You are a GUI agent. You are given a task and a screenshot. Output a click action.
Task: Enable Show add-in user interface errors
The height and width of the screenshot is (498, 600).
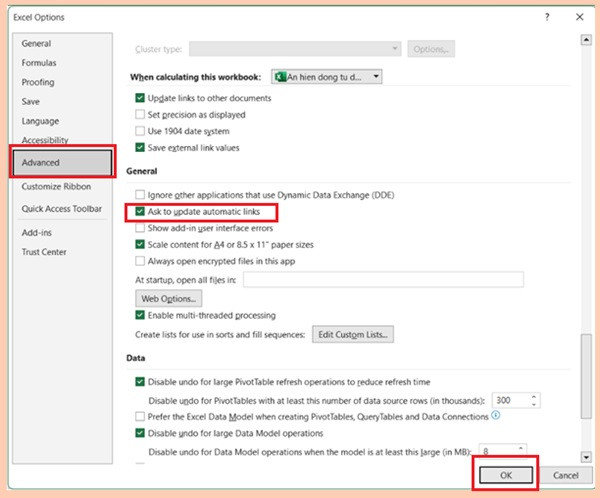[140, 228]
